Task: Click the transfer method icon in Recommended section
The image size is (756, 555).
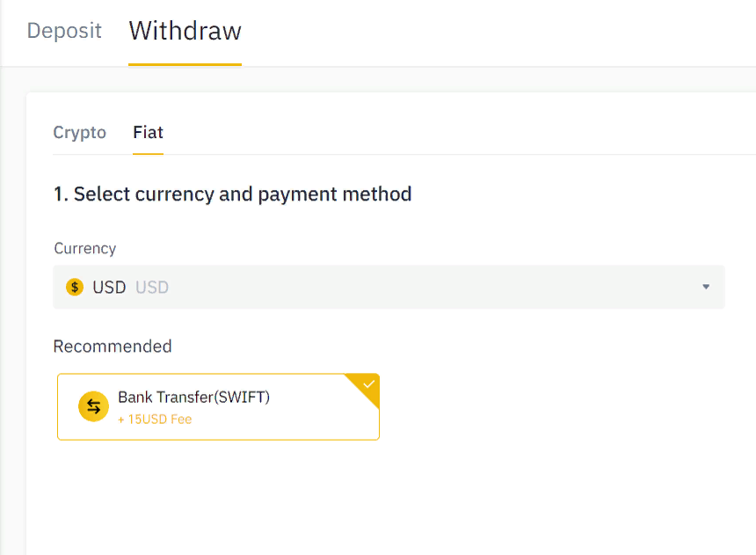Action: click(x=93, y=405)
